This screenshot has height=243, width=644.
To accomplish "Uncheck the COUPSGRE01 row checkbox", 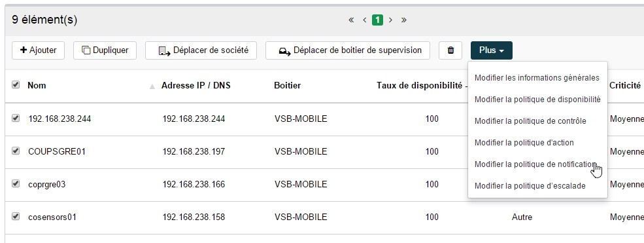I will tap(16, 151).
